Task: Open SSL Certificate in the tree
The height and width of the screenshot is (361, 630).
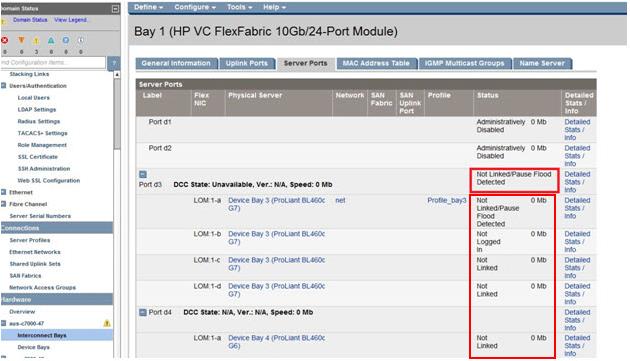Action: tap(38, 157)
